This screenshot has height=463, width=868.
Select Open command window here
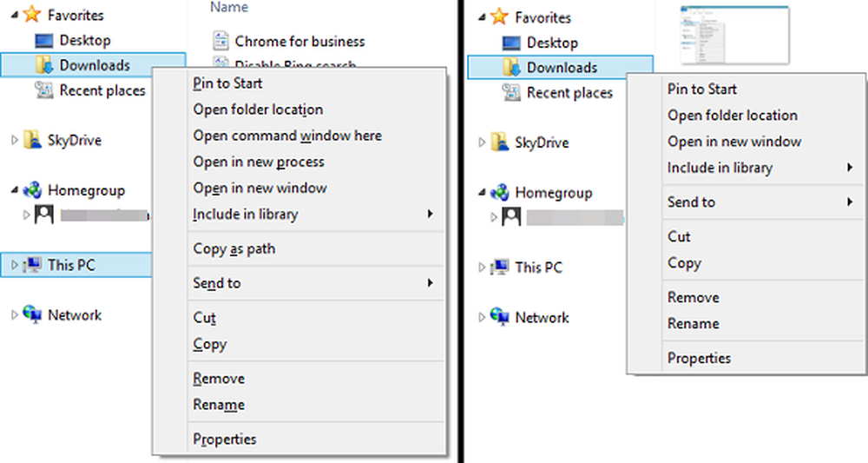click(x=299, y=136)
